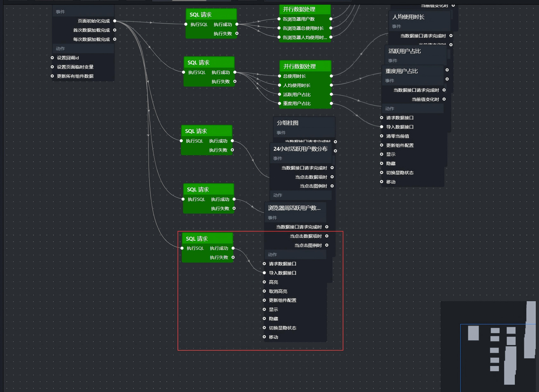539x392 pixels.
Task: Click 执行成功 on the bottom SQL 请求 node
Action: (x=219, y=248)
